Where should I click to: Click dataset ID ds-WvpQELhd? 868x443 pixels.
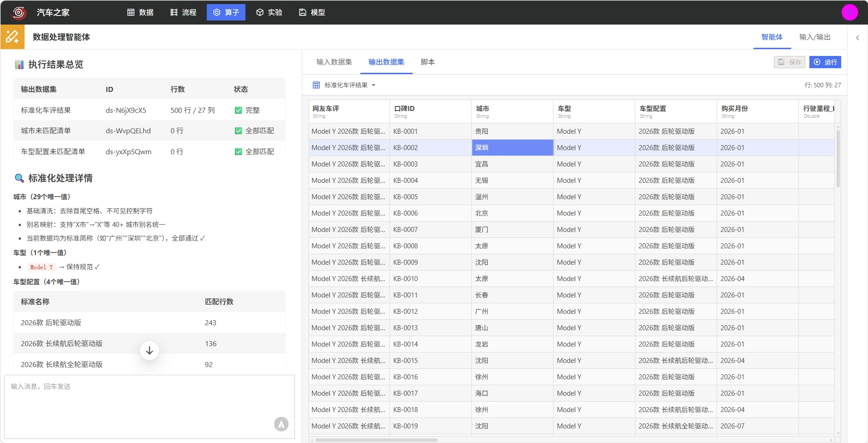point(128,131)
